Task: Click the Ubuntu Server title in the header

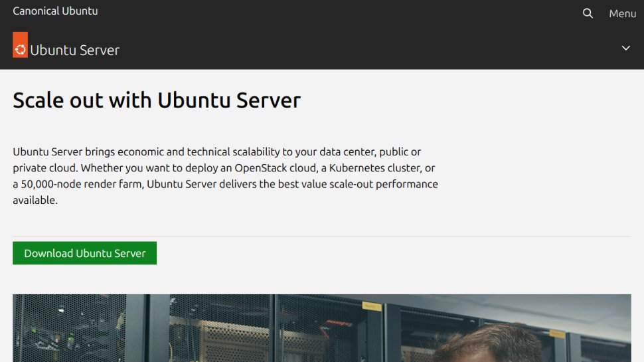Action: 75,50
